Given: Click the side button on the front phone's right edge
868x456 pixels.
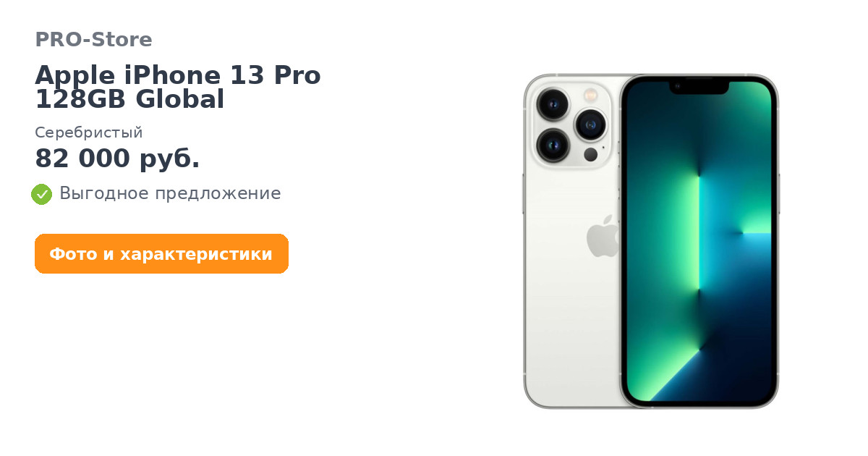Looking at the screenshot, I should pos(779,193).
